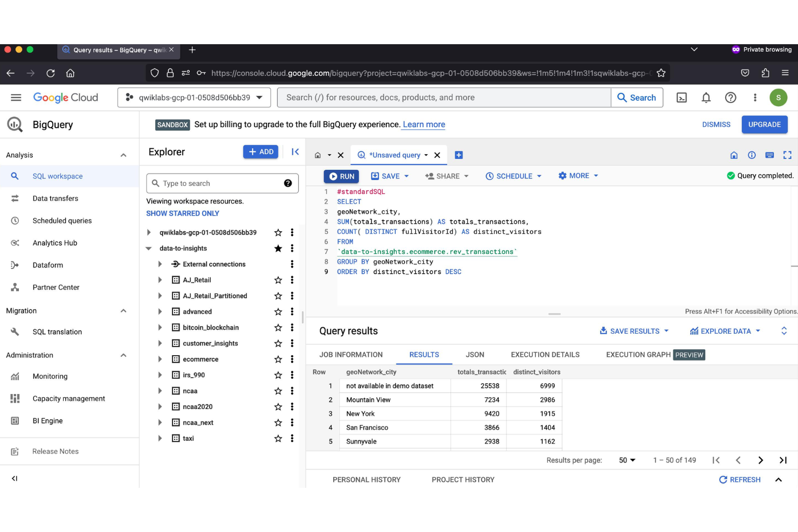Open the three-dot settings menu in header
Screen dimensions: 798x532
pos(755,98)
